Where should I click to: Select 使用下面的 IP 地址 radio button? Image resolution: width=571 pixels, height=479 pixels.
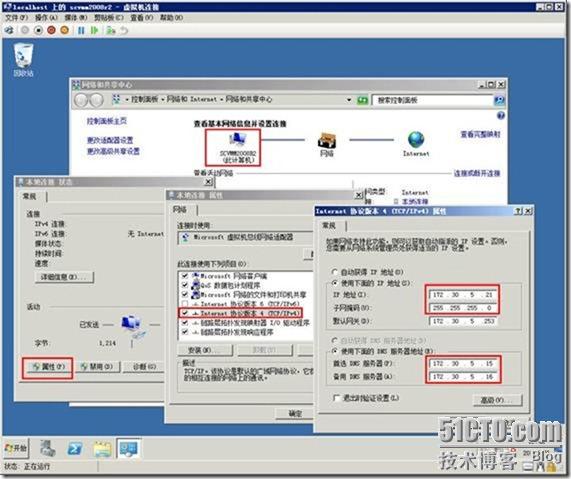click(334, 283)
